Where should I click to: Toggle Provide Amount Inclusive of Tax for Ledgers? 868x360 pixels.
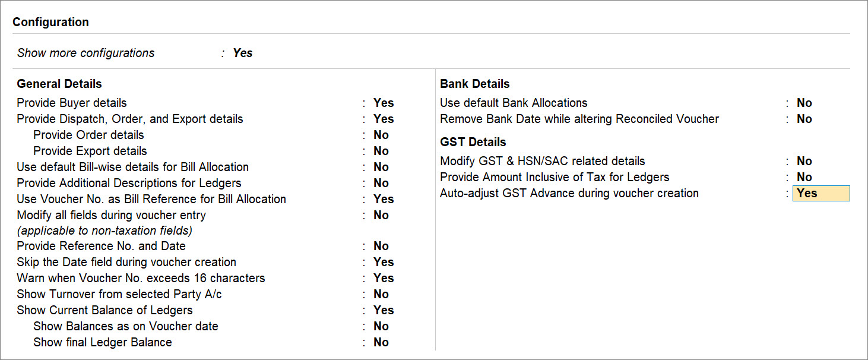point(804,177)
